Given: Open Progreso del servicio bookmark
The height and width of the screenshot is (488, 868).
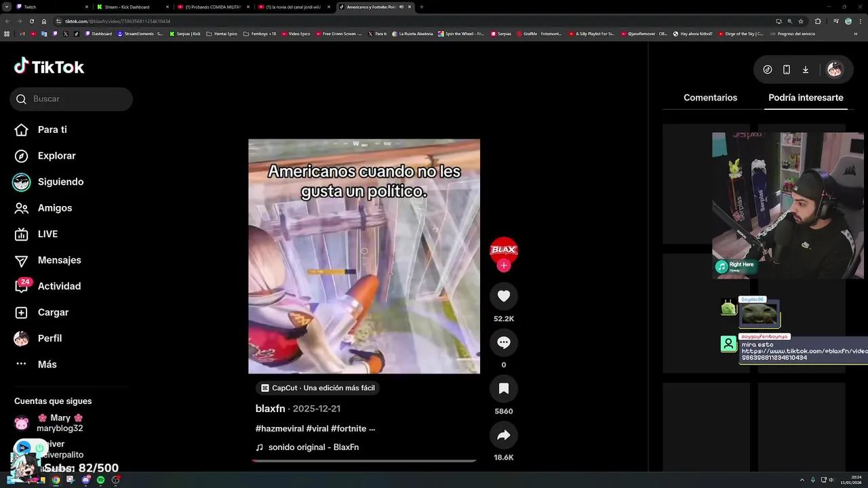Looking at the screenshot, I should [x=792, y=33].
